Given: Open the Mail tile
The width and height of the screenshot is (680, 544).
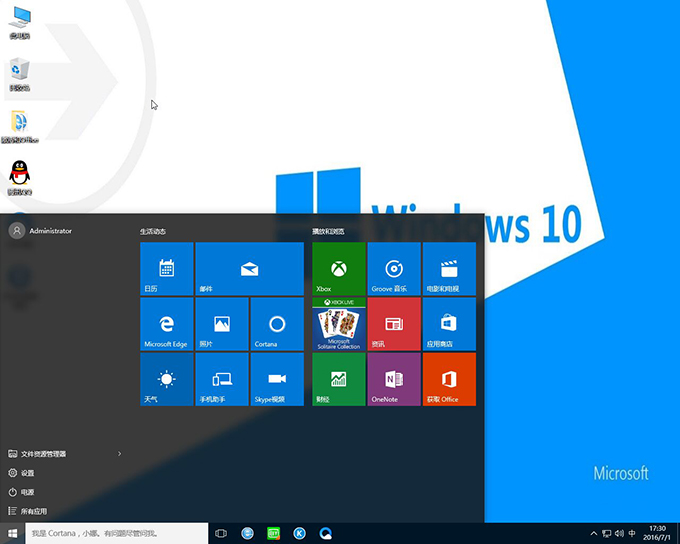Looking at the screenshot, I should (x=249, y=268).
